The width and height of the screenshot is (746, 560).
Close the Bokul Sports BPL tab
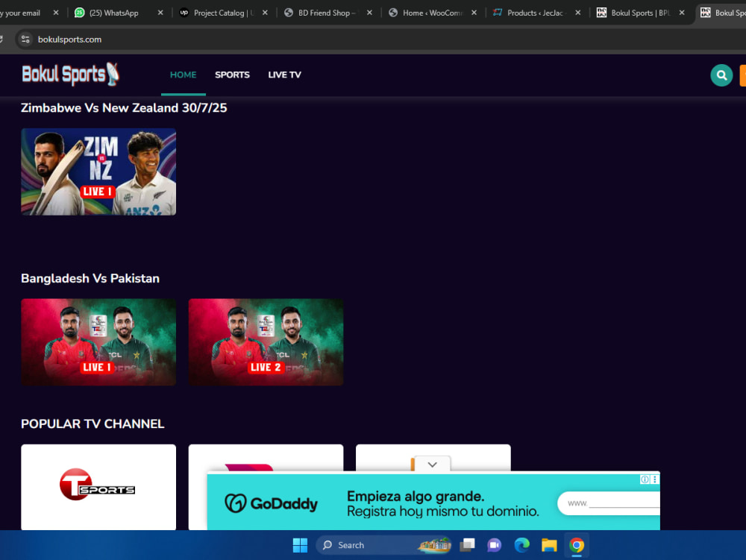682,13
